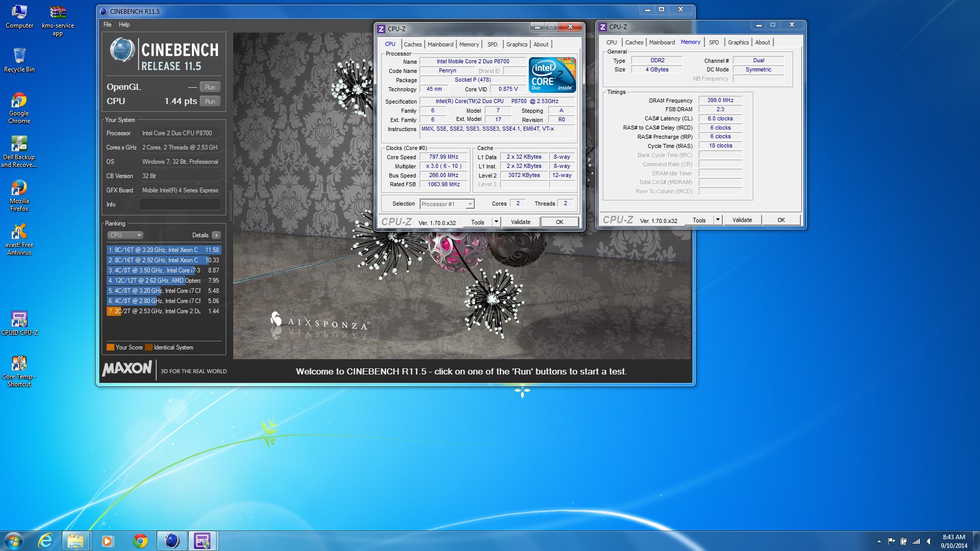This screenshot has height=551, width=980.
Task: Click the DRAM Frequency value field
Action: coord(720,101)
